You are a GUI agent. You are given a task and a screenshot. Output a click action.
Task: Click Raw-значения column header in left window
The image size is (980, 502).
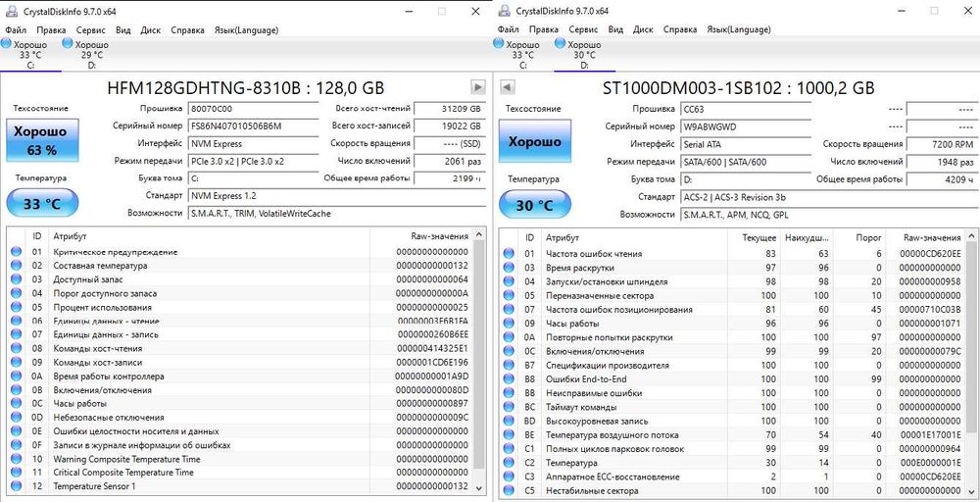coord(439,236)
